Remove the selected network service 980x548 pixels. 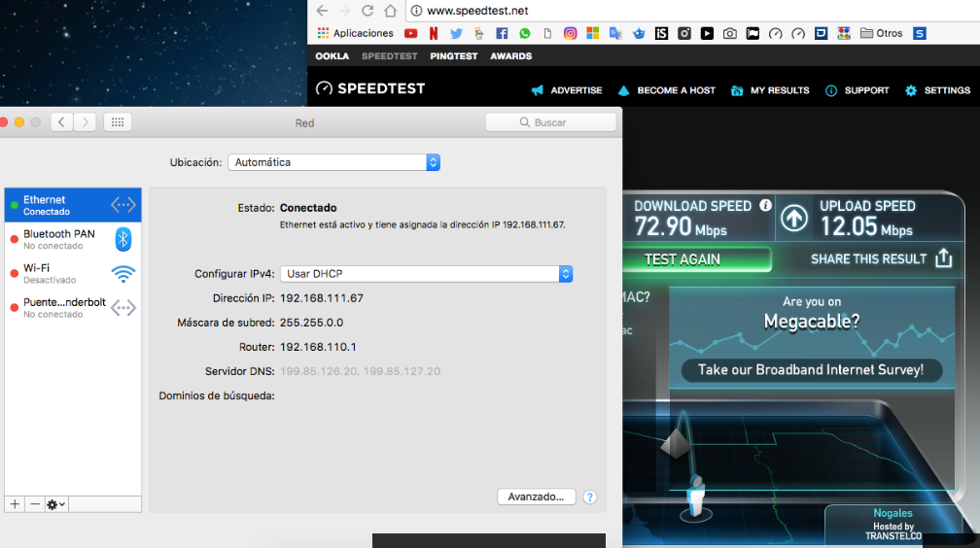(x=35, y=504)
